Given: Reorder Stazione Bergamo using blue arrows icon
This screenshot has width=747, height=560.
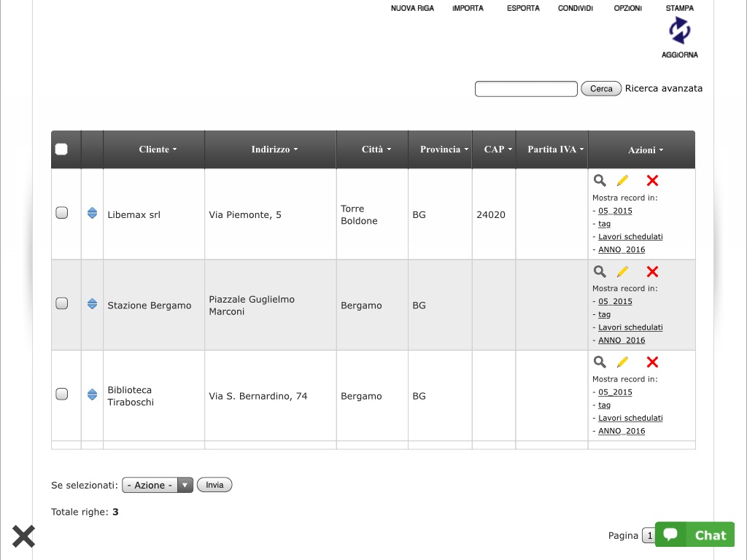Looking at the screenshot, I should (92, 304).
